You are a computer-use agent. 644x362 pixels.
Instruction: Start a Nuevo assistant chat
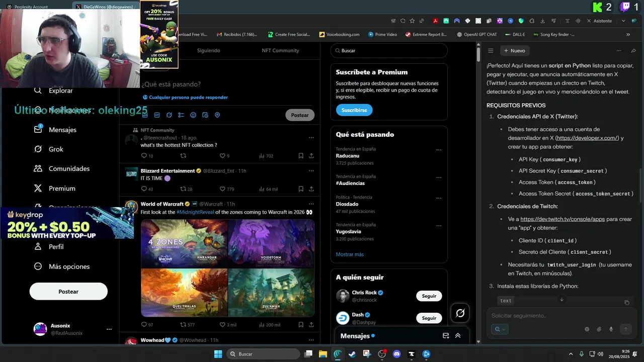click(x=514, y=51)
